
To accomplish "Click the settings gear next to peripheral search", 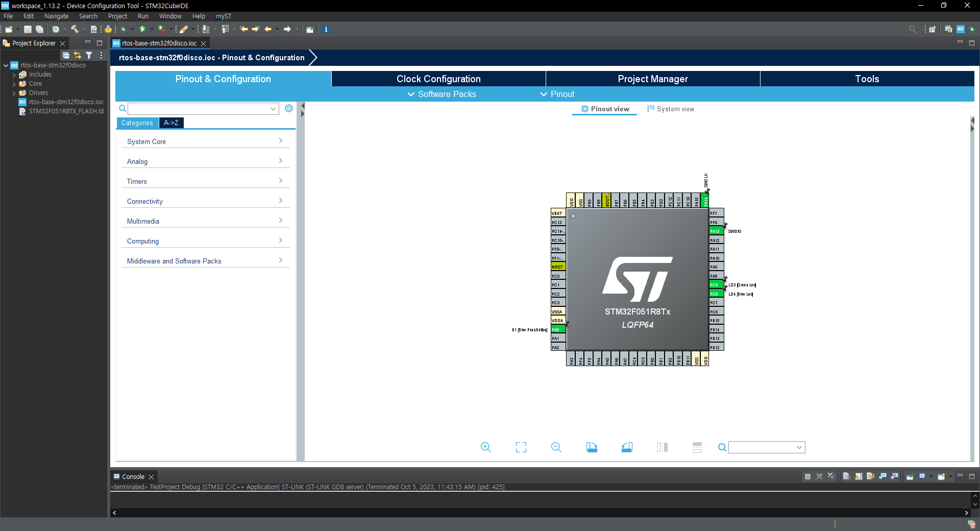I will pyautogui.click(x=289, y=108).
